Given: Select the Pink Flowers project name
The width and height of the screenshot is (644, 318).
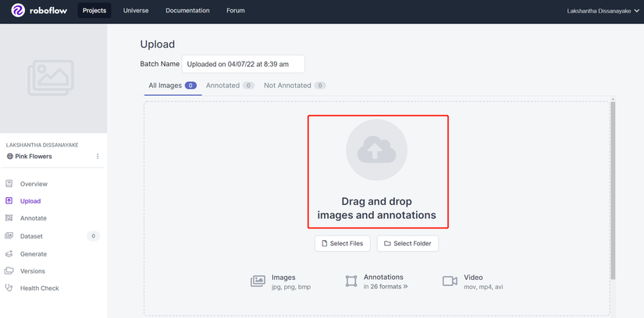Looking at the screenshot, I should (x=34, y=157).
